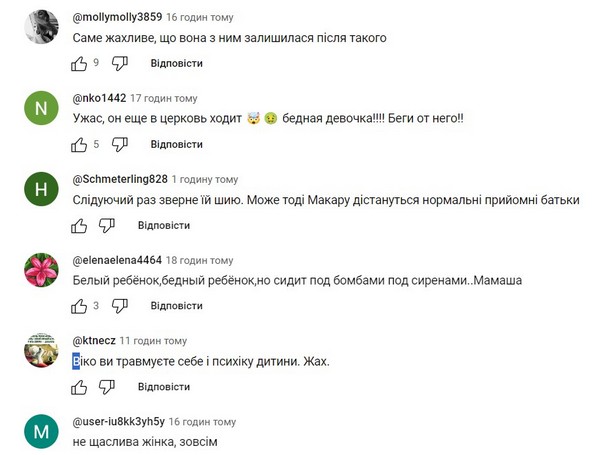Dislike the comment by @elenaelena4464
This screenshot has height=455, width=600.
pyautogui.click(x=120, y=306)
